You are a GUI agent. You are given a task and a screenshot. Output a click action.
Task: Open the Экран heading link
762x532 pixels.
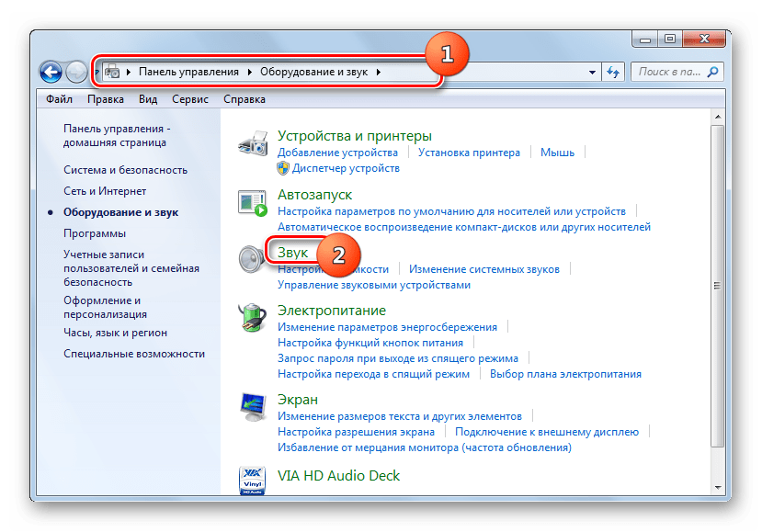click(298, 400)
